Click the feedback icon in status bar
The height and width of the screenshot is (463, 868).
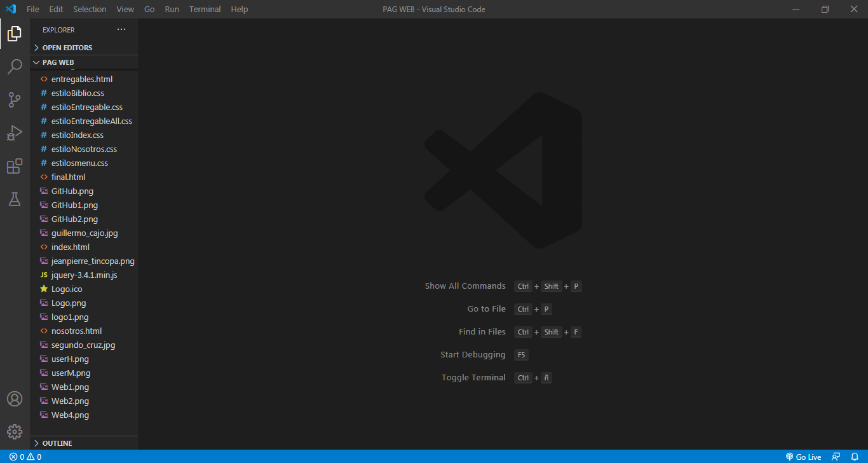click(836, 457)
